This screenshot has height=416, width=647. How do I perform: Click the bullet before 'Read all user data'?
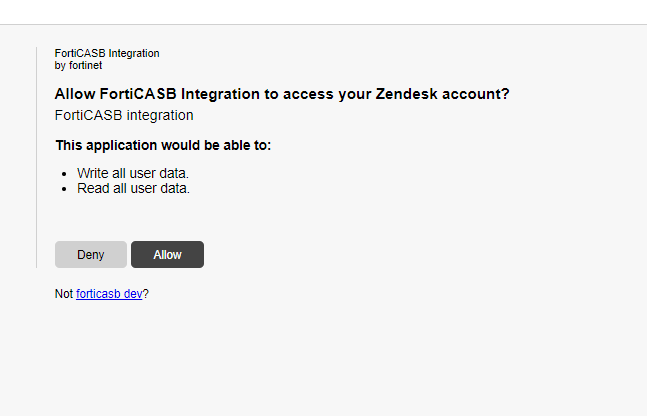(x=64, y=188)
